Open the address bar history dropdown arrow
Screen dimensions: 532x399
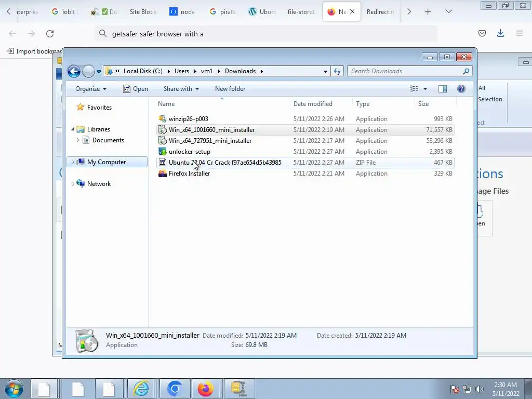pos(325,71)
